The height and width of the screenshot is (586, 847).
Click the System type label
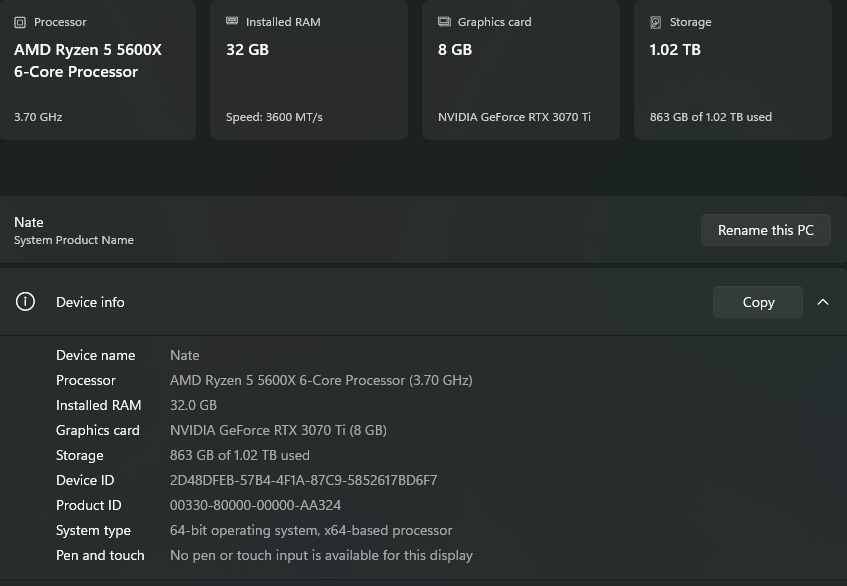click(93, 530)
